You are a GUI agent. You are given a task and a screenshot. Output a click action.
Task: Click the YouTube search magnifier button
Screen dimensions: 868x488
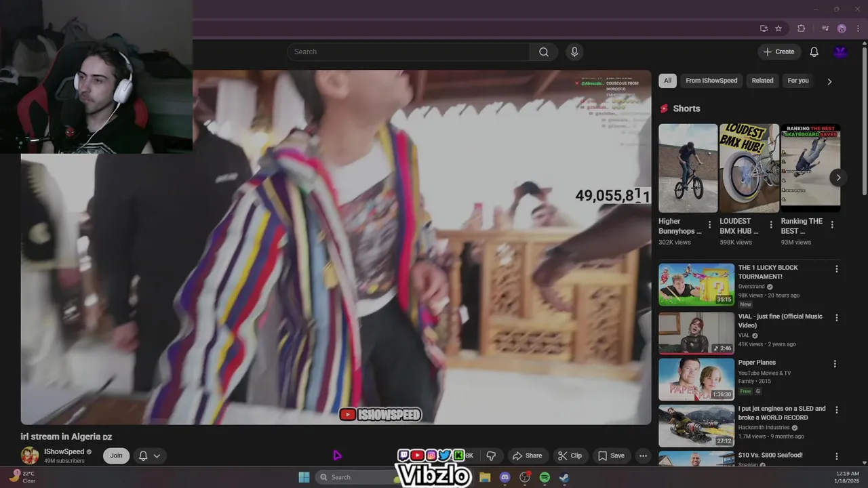pyautogui.click(x=543, y=52)
